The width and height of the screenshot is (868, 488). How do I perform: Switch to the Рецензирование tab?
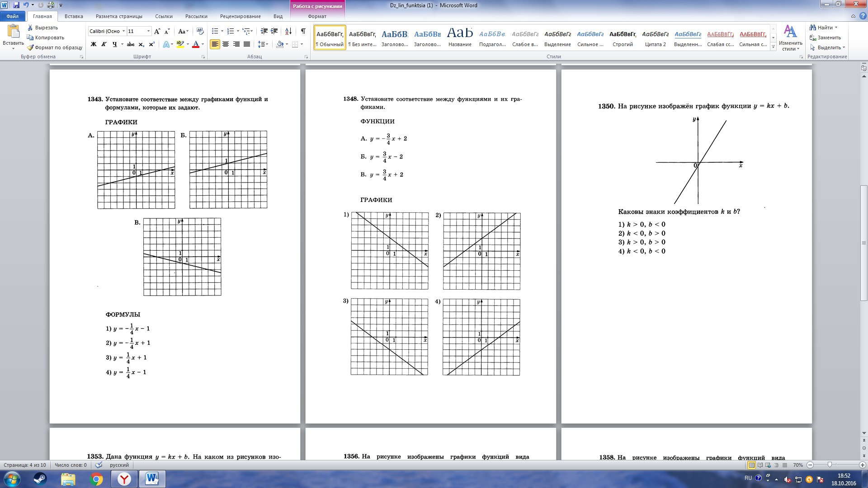tap(240, 16)
